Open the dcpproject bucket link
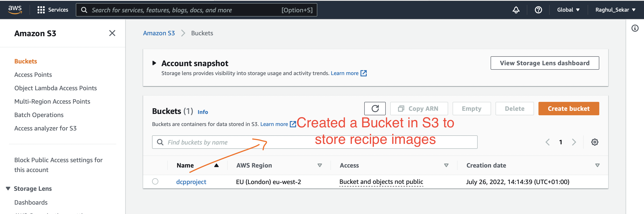 point(191,182)
